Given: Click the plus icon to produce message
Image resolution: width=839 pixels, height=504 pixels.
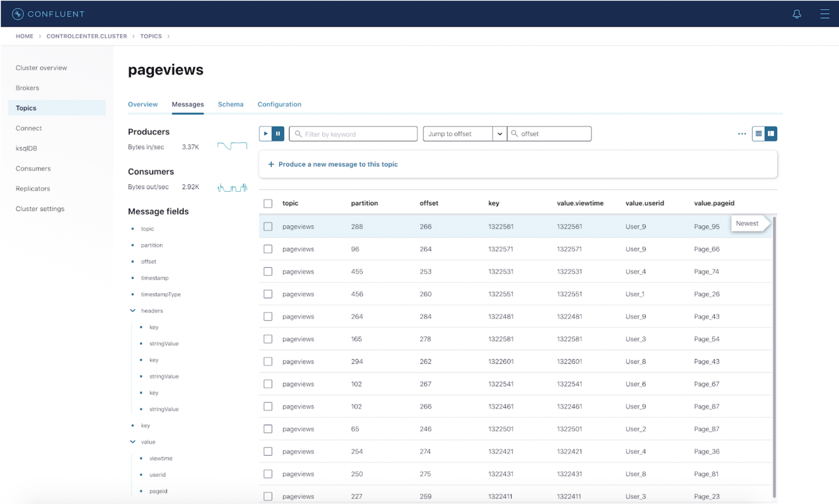Looking at the screenshot, I should point(271,164).
